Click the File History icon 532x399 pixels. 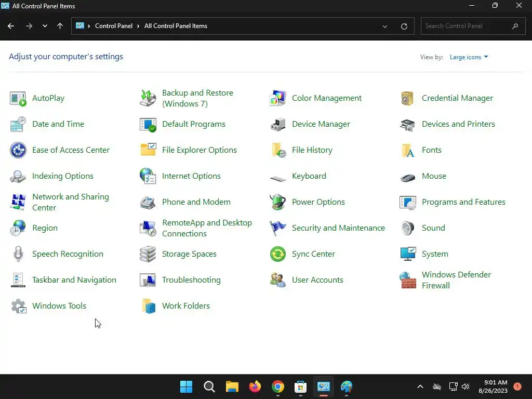coord(278,150)
